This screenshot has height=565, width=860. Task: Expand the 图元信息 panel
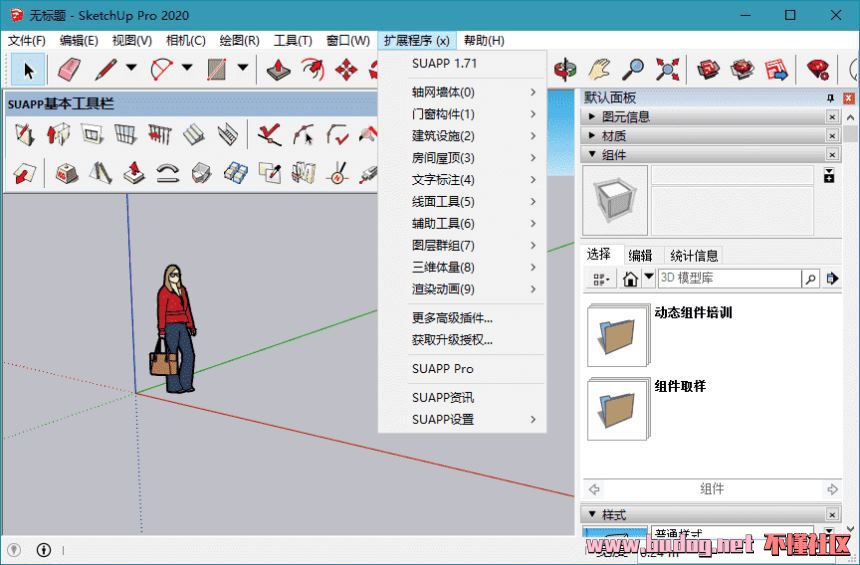tap(592, 116)
